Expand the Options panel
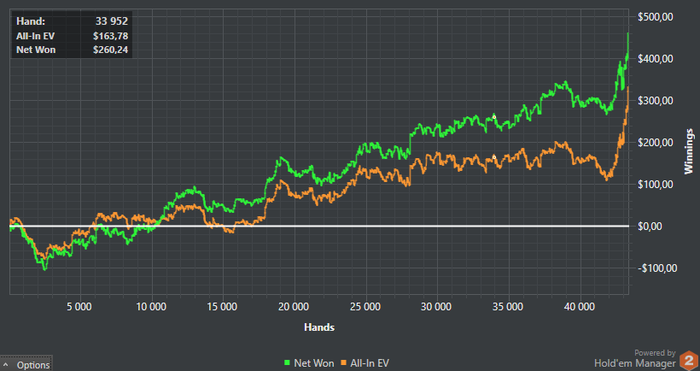This screenshot has width=700, height=371. coord(26,364)
